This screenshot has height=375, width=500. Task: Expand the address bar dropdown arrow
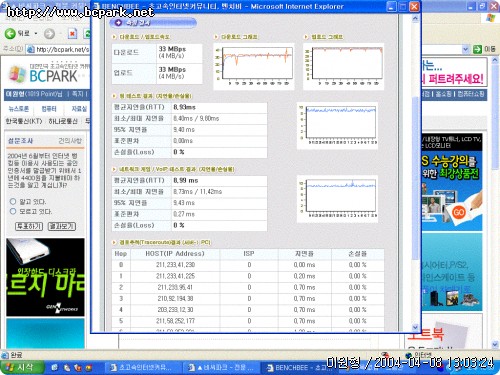(x=466, y=49)
